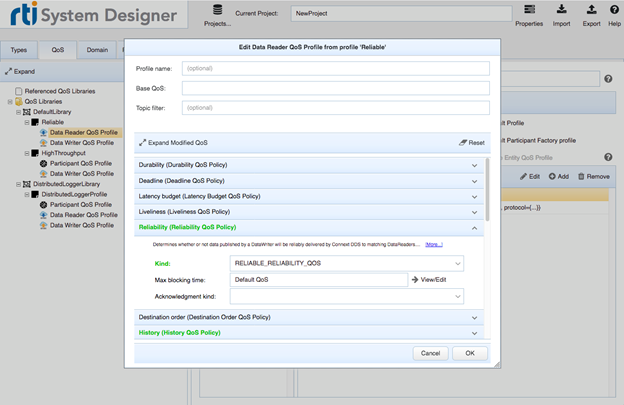Open the Properties panel icon

(x=529, y=12)
